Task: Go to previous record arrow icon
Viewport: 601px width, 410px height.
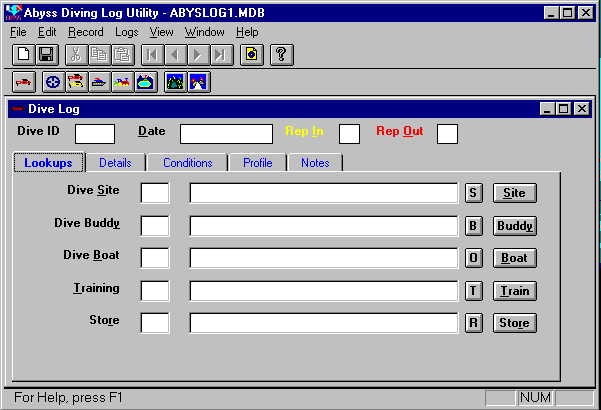Action: pyautogui.click(x=176, y=54)
